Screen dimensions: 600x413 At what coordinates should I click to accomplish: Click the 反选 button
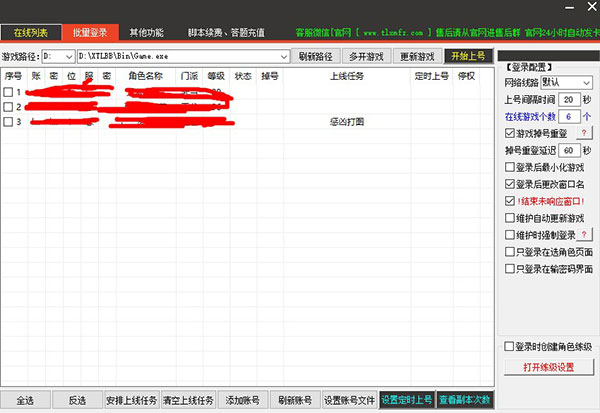[x=77, y=400]
